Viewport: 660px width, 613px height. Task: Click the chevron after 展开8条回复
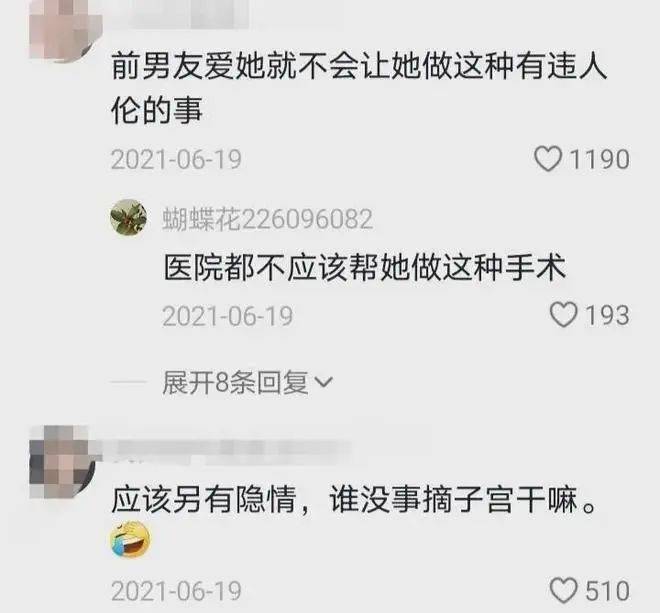(324, 382)
